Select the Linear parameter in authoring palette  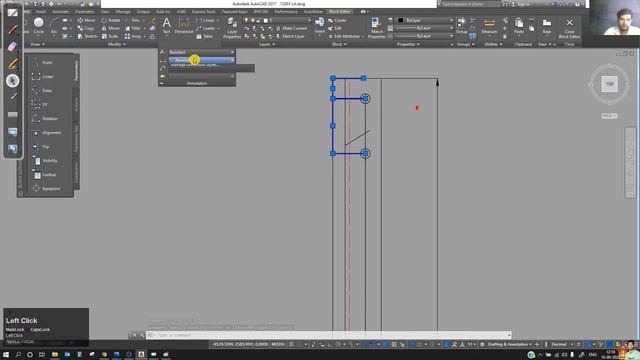click(x=43, y=76)
